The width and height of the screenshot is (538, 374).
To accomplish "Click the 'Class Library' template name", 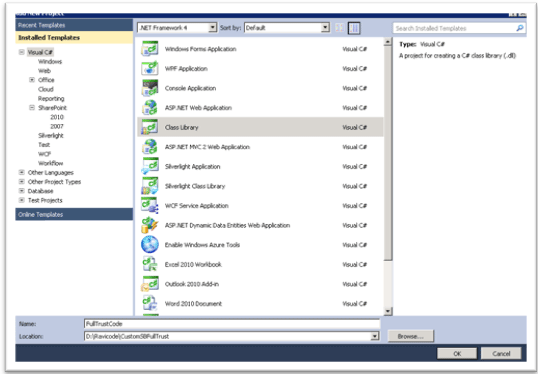I will pos(182,127).
